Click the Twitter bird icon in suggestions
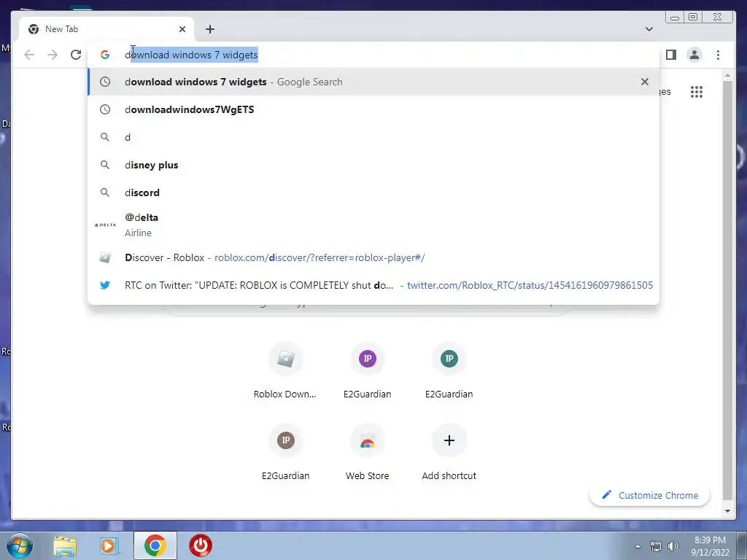 pos(105,285)
